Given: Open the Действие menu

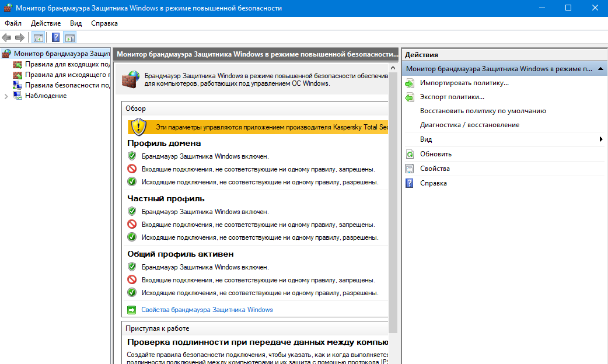Looking at the screenshot, I should (x=46, y=23).
